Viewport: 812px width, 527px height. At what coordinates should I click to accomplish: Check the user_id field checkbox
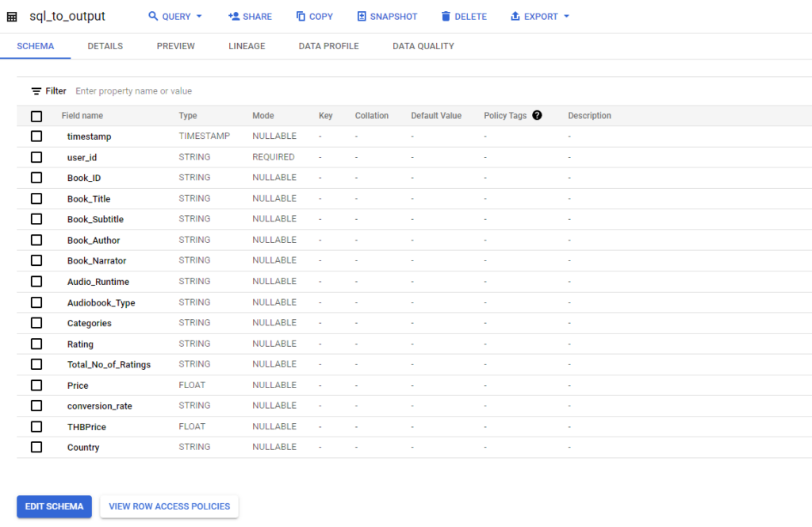[36, 157]
